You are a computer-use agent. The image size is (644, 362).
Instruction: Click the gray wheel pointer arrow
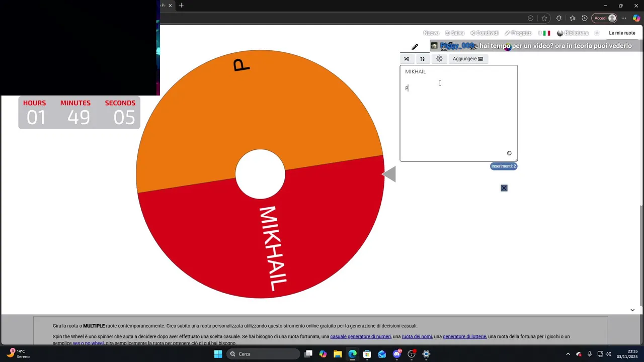389,174
